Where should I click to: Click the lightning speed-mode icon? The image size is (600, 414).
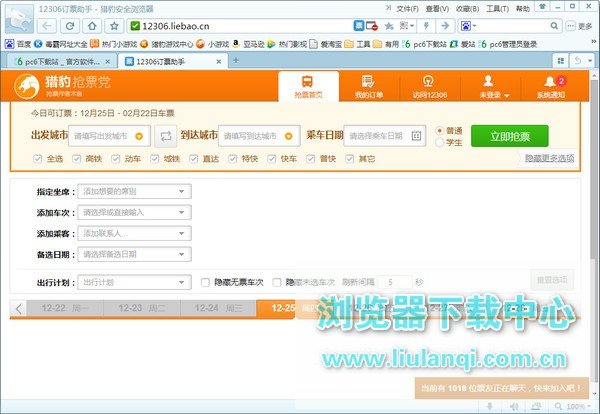pos(426,26)
